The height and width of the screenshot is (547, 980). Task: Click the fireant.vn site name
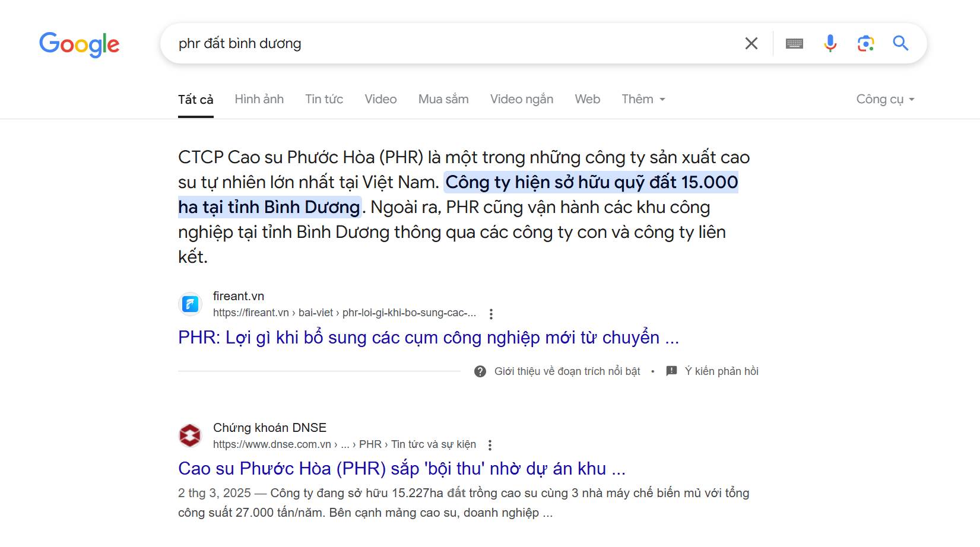click(x=239, y=296)
